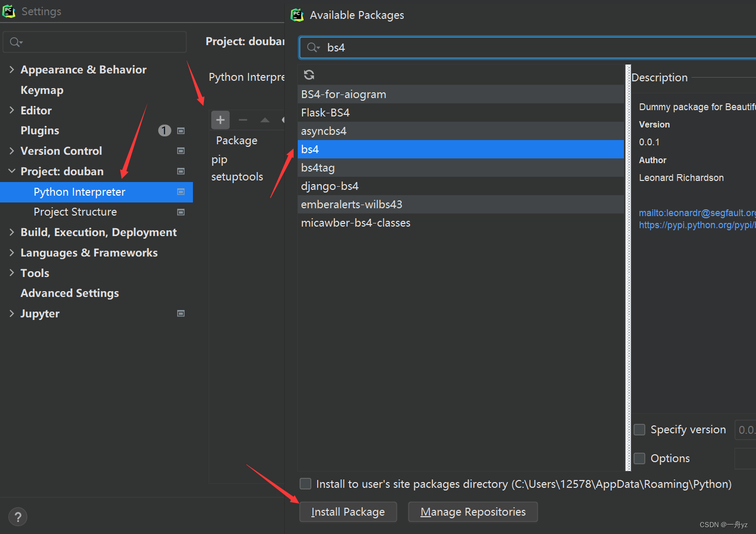This screenshot has height=534, width=756.
Task: Click the splitter handle beside Description
Action: (x=628, y=268)
